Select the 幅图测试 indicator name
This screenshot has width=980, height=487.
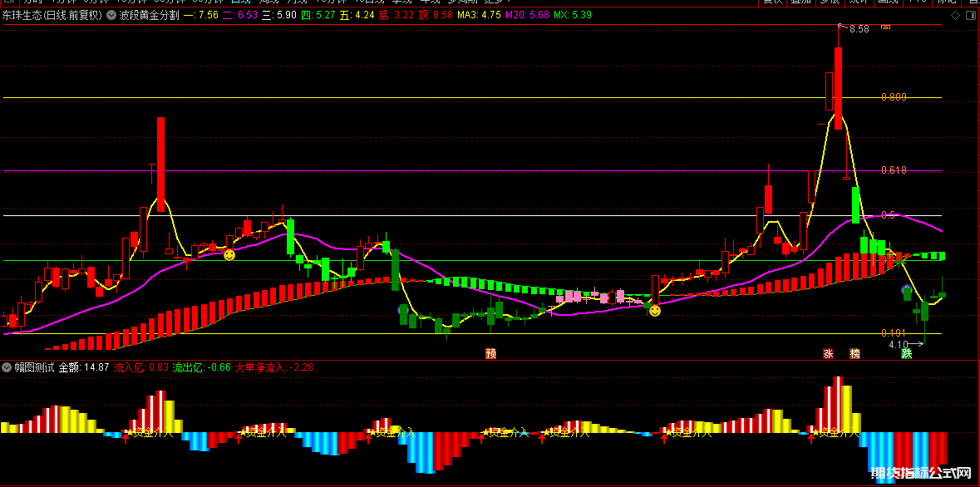[x=34, y=367]
